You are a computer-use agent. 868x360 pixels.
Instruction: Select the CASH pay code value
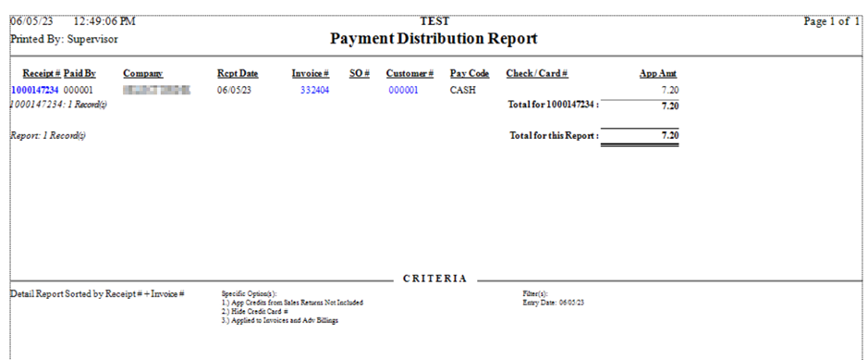click(x=463, y=91)
